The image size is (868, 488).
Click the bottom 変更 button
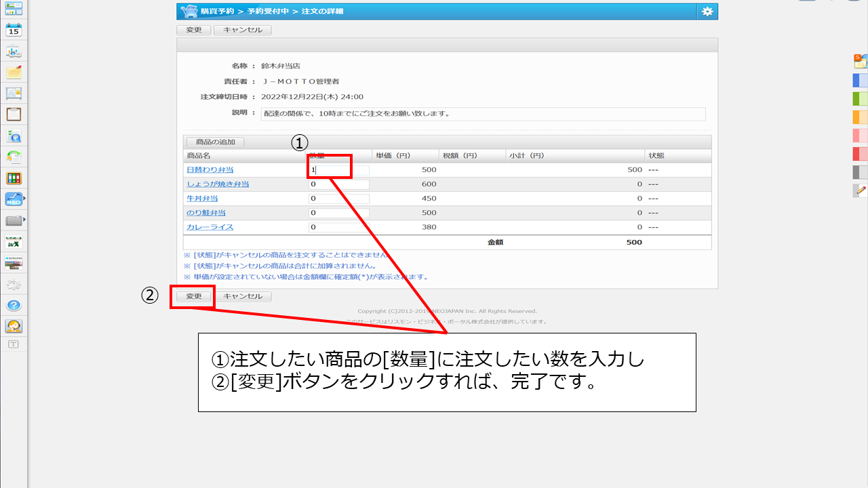(x=194, y=296)
